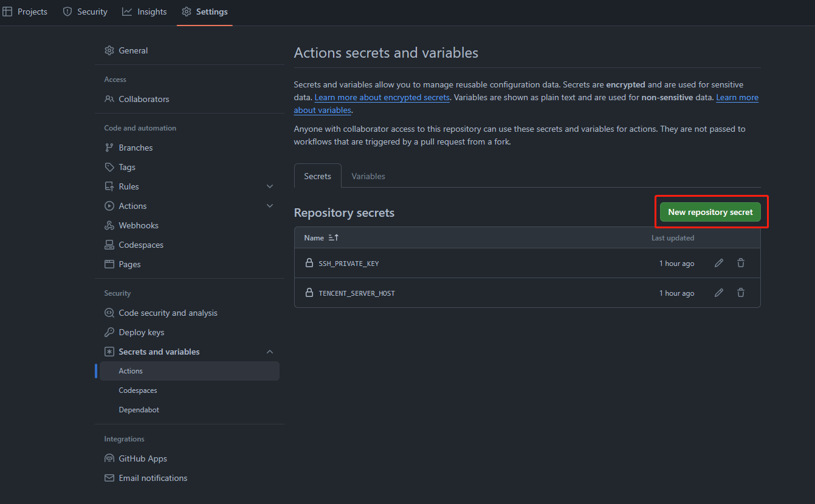815x504 pixels.
Task: Switch to the Variables tab
Action: [x=368, y=176]
